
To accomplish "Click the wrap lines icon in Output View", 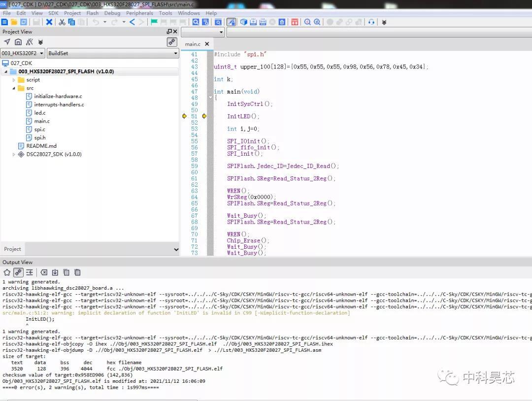I will tap(30, 272).
